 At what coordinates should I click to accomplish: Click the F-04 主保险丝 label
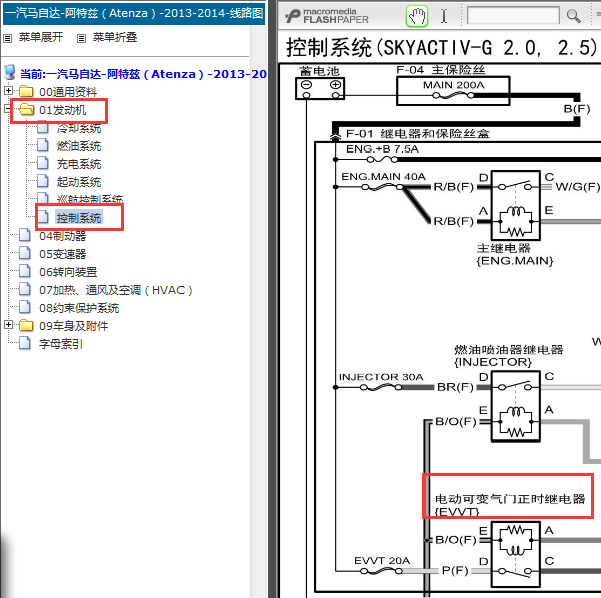tap(440, 70)
